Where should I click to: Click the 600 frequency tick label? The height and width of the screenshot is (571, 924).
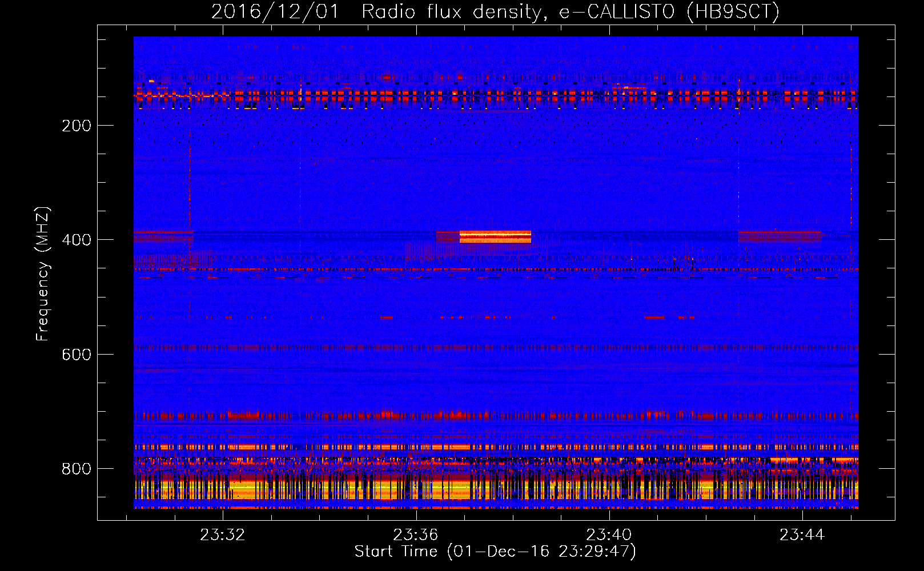click(77, 355)
